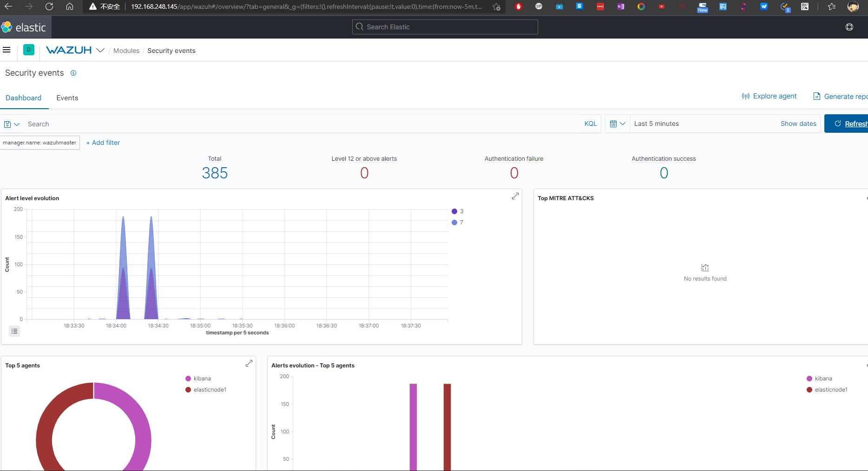Click the address bar URL
The image size is (868, 471).
click(306, 7)
